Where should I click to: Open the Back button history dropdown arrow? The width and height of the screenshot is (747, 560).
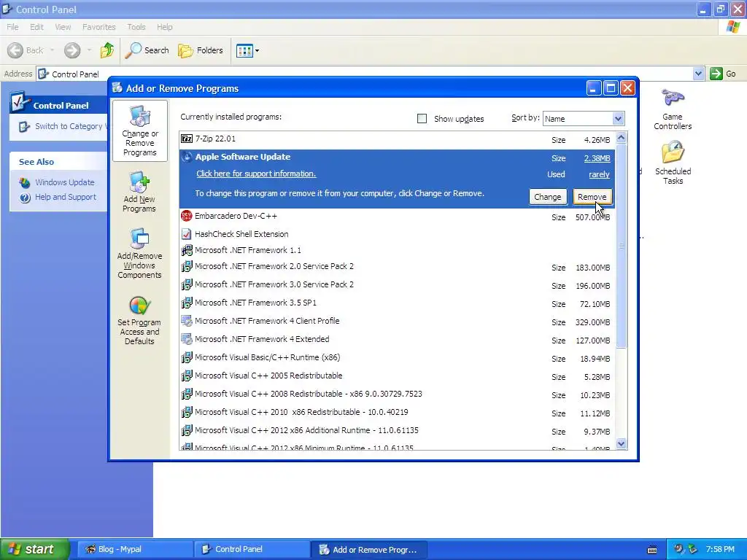click(x=52, y=50)
